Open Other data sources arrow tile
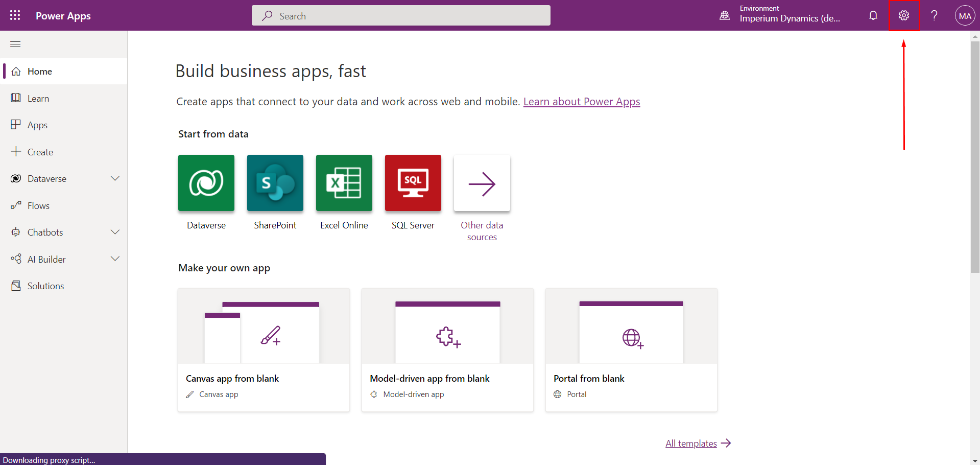Screen dimensions: 980x465 click(482, 183)
